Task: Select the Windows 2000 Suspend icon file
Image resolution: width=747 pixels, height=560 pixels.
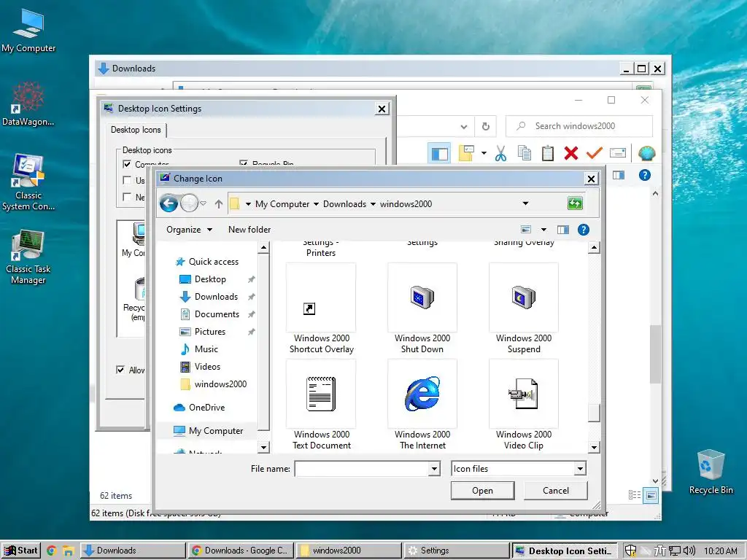Action: [524, 308]
